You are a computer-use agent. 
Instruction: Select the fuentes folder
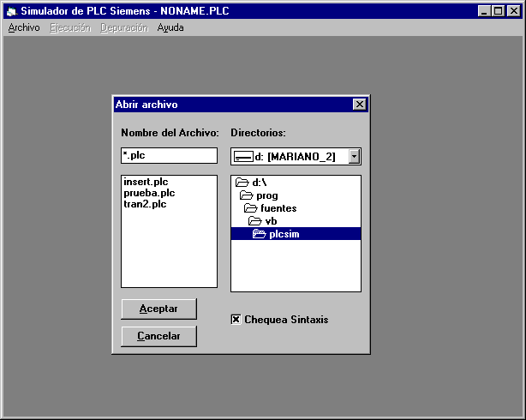tap(296, 208)
